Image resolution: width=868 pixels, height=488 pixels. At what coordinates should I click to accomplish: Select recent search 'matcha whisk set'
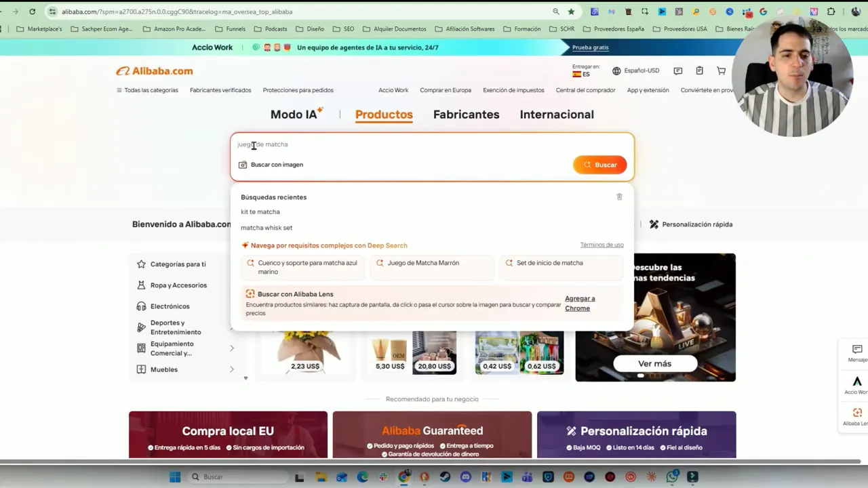[267, 228]
